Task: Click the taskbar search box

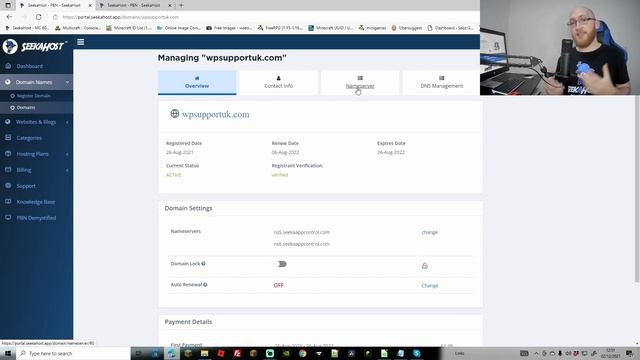Action: [x=73, y=353]
